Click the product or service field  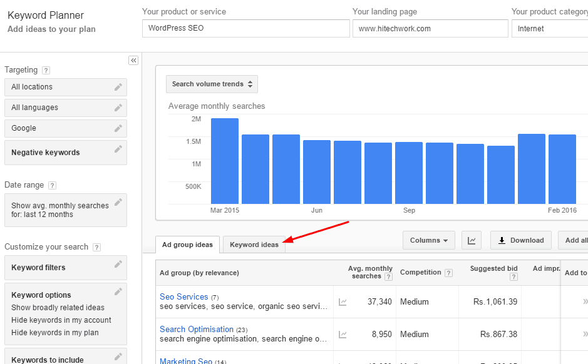[246, 29]
